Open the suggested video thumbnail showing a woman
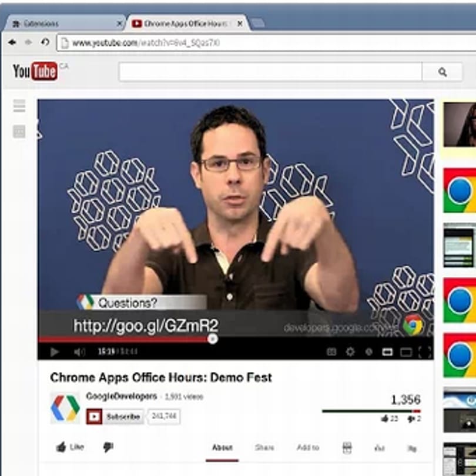 click(460, 125)
